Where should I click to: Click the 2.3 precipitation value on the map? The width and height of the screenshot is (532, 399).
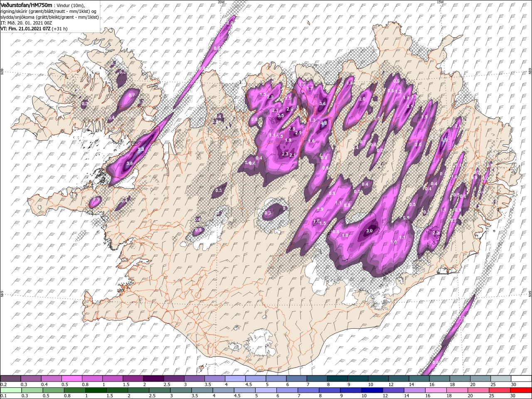pos(285,154)
